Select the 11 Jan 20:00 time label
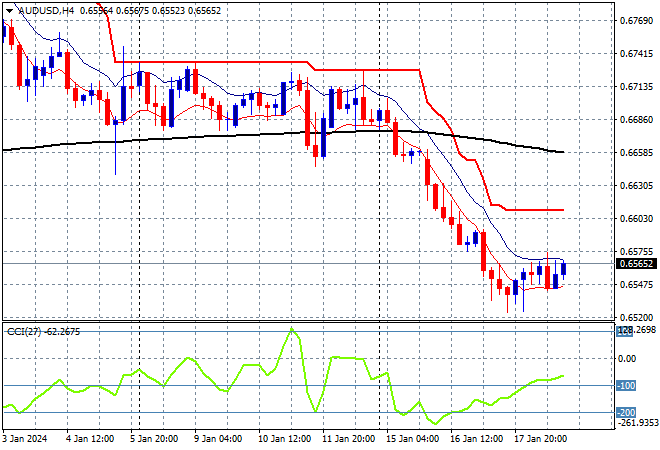This screenshot has height=450, width=660. point(348,439)
